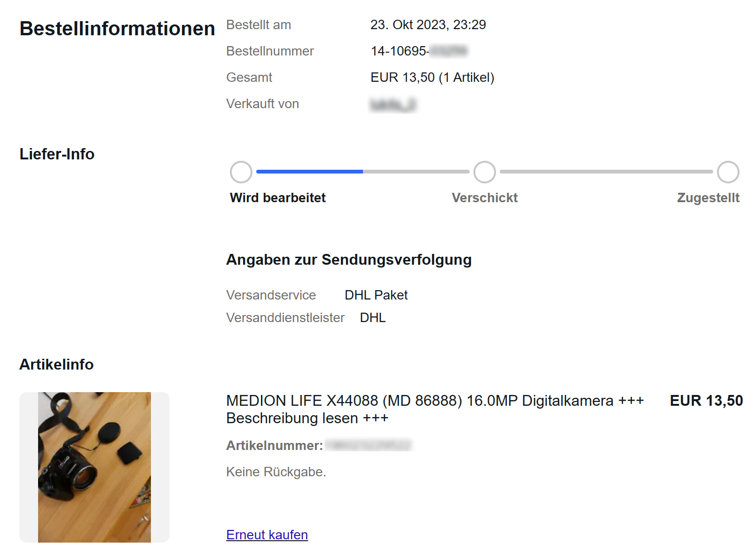Click the 'Zugestellt' progress circle

(x=728, y=172)
